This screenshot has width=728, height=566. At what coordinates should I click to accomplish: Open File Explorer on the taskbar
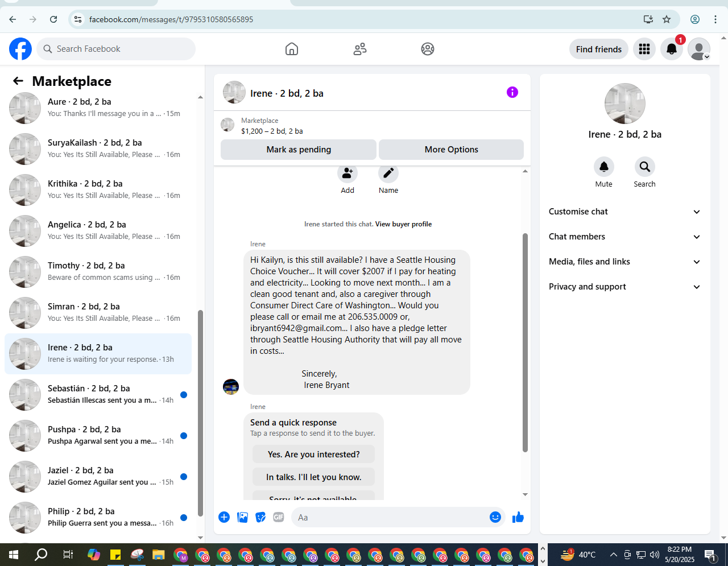159,555
